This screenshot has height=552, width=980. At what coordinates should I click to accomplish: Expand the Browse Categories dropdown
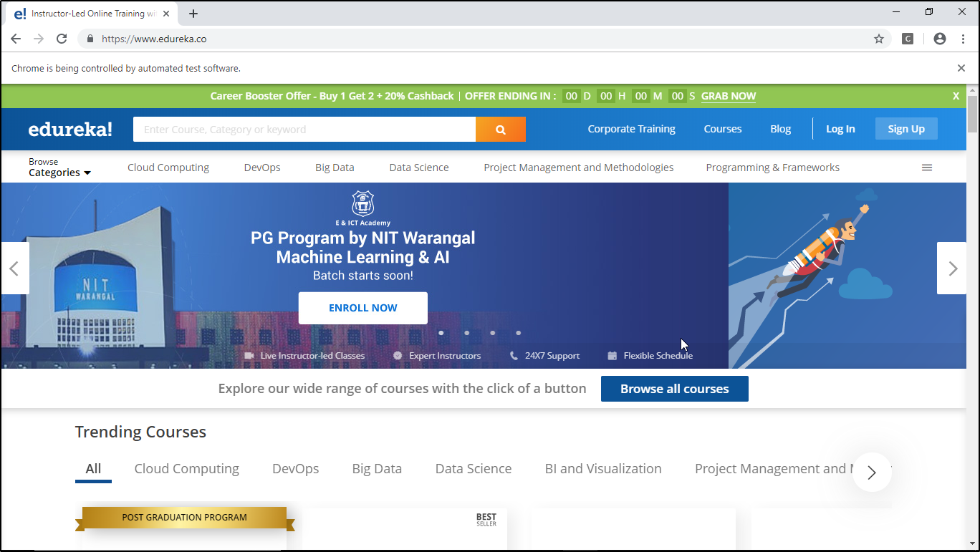click(x=59, y=168)
